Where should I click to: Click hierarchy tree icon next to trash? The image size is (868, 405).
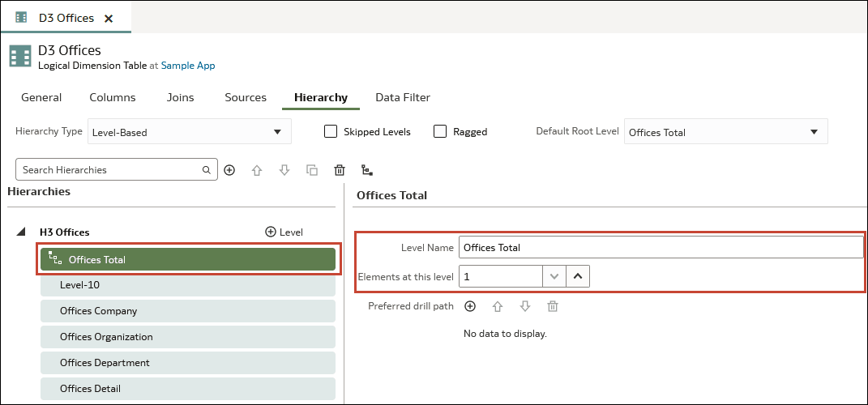tap(366, 170)
